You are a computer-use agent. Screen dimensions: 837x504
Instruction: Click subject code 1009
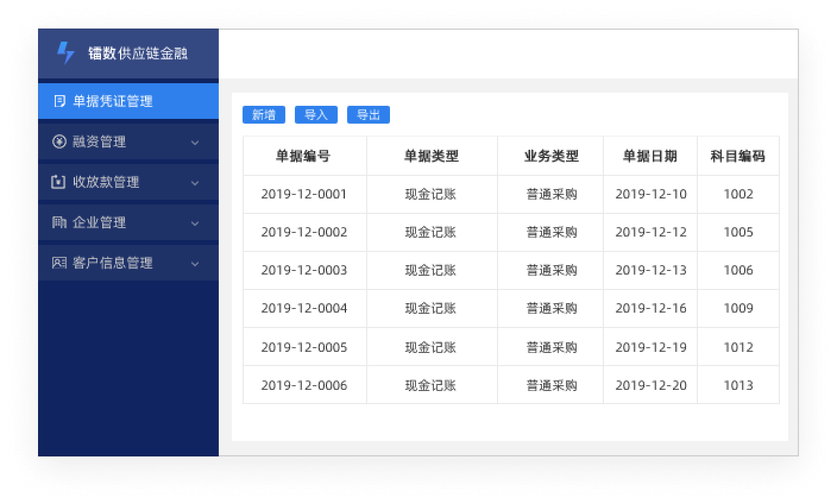[x=738, y=308]
